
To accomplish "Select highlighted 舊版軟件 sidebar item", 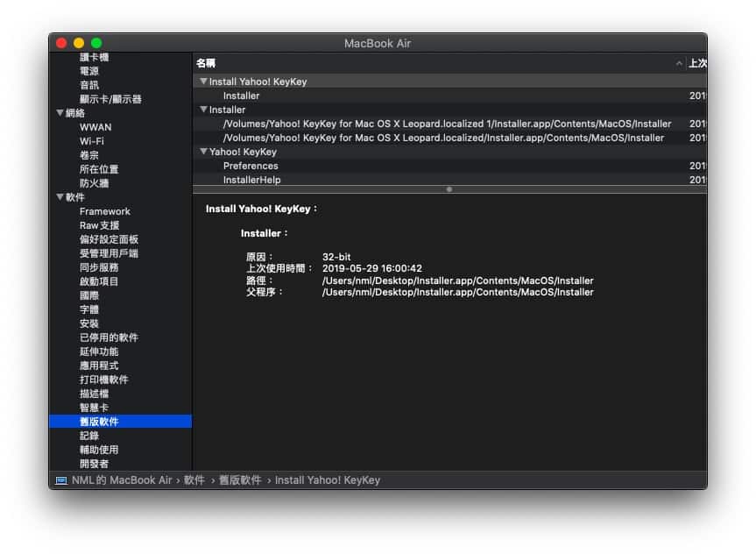I will [121, 421].
